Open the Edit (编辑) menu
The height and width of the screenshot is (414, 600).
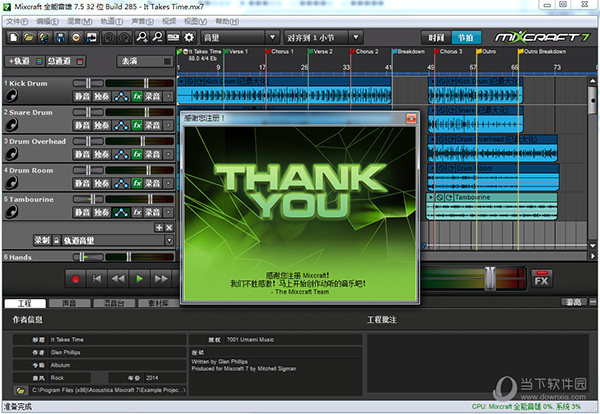(x=47, y=21)
